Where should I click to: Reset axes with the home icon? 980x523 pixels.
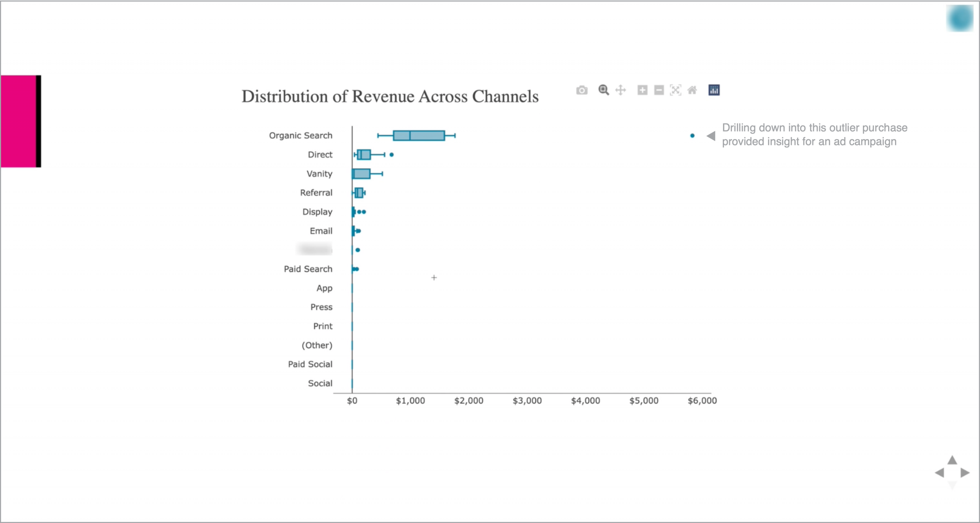pos(692,90)
